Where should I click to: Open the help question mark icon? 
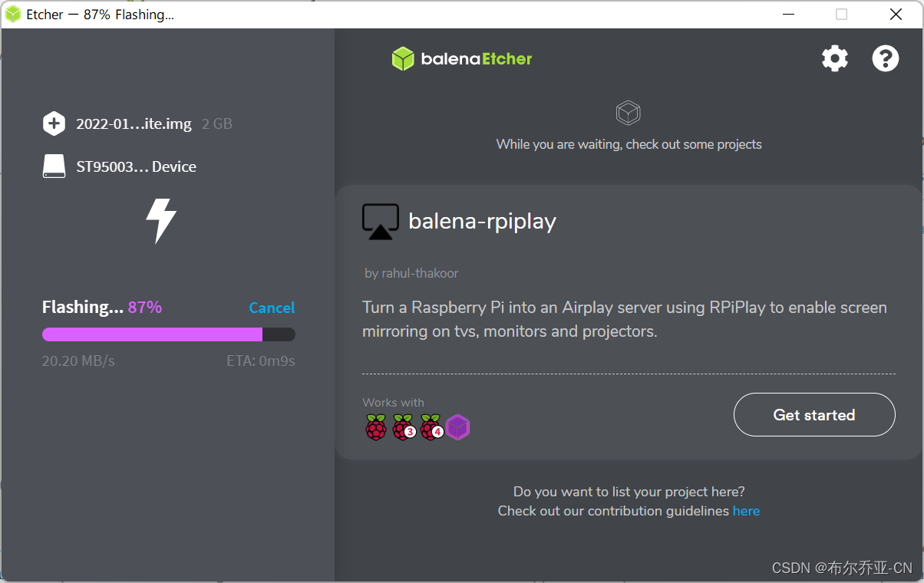[x=885, y=58]
